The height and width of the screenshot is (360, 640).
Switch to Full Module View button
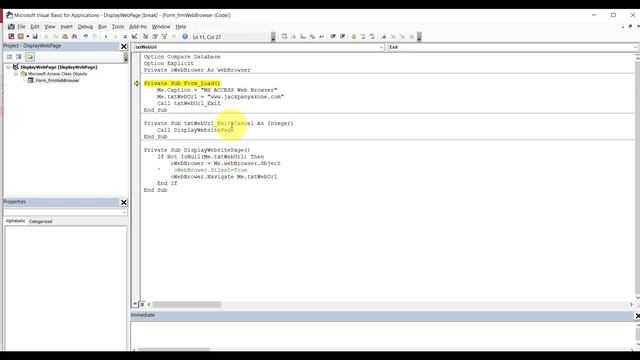142,304
